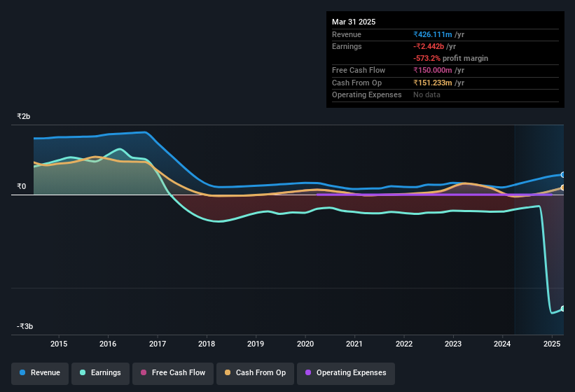Click the orange Cash From Op endpoint marker

tap(563, 188)
